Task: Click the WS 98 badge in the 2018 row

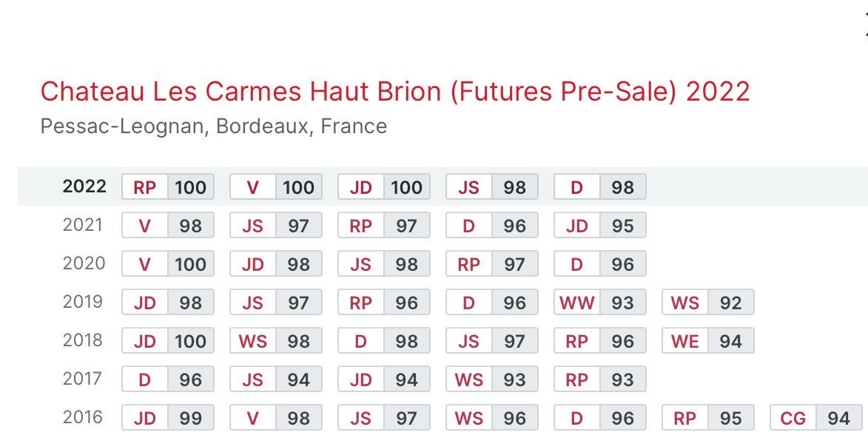Action: point(276,340)
